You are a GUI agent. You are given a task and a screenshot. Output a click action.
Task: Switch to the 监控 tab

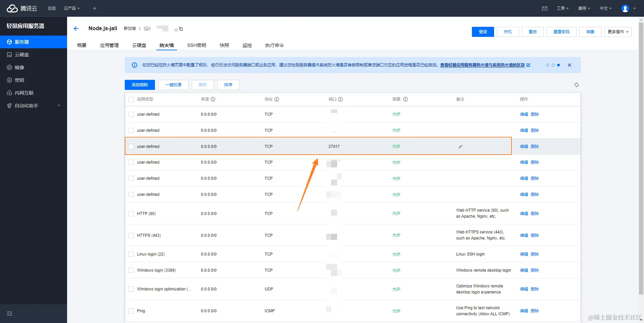[x=247, y=45]
